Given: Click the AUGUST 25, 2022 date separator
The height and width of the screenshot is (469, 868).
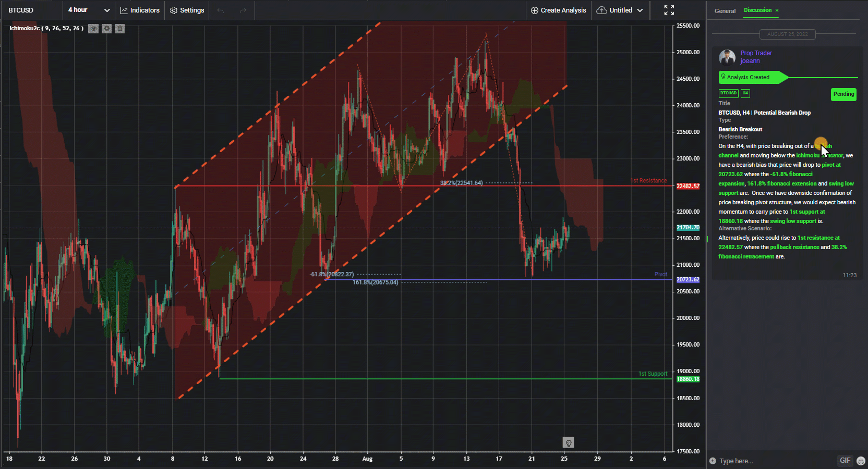Looking at the screenshot, I should click(x=787, y=34).
